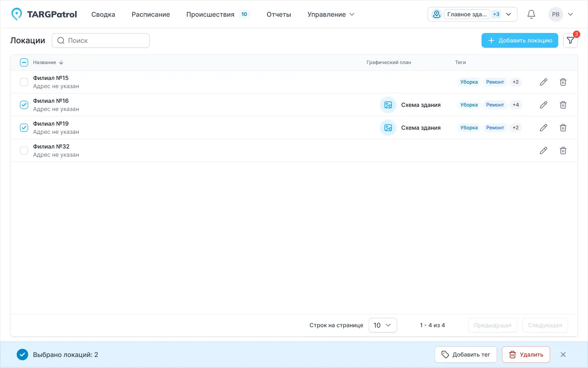Click the Филиал №15 name
Viewport: 588px width, 368px height.
pos(51,78)
